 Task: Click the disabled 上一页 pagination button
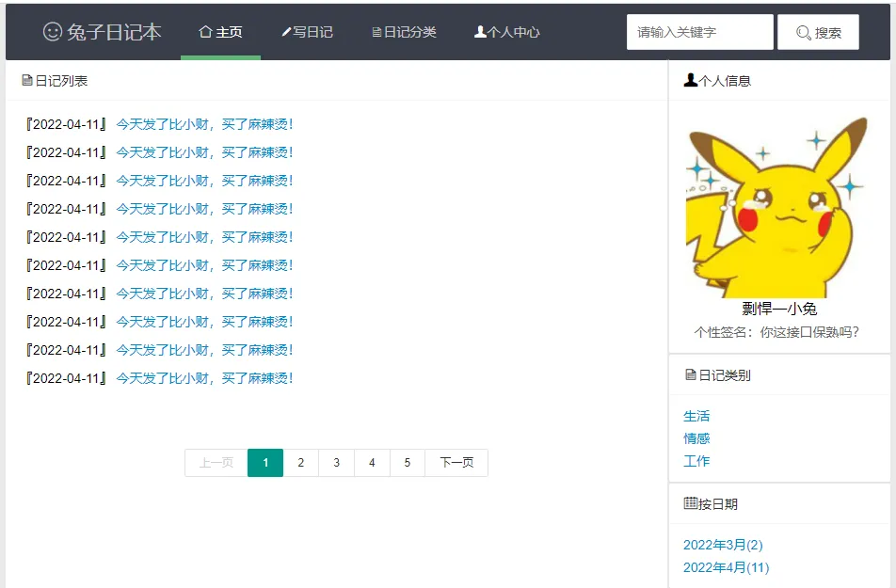(x=216, y=462)
